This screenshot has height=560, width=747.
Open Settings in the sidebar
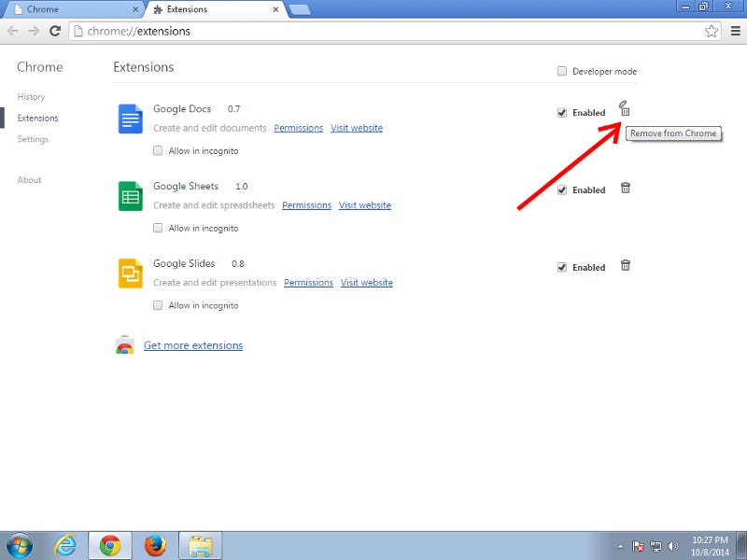pos(33,139)
